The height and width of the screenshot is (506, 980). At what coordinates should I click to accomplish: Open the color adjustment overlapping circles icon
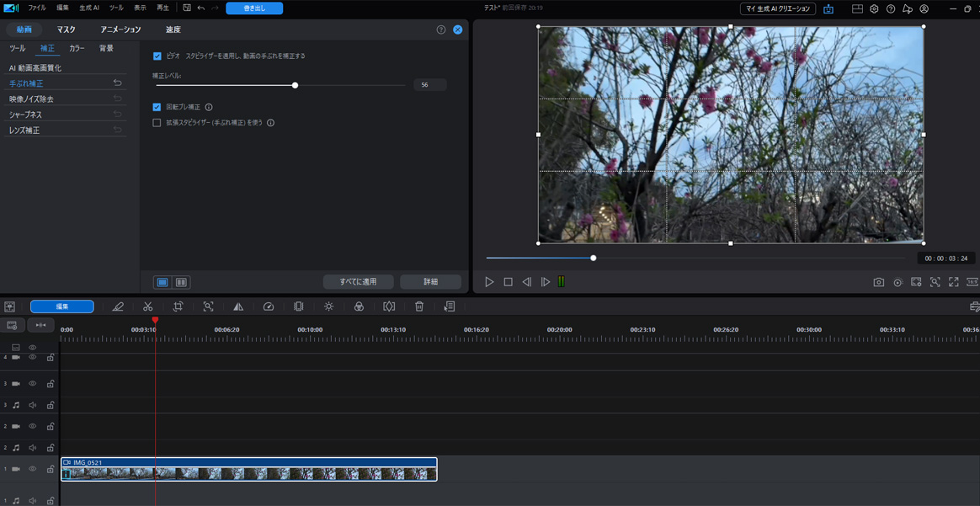pyautogui.click(x=359, y=306)
